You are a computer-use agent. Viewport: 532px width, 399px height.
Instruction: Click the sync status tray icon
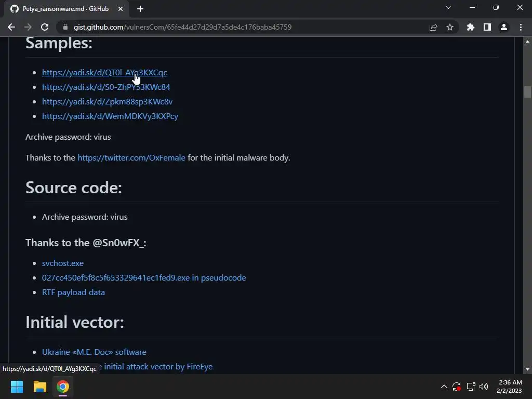point(457,387)
